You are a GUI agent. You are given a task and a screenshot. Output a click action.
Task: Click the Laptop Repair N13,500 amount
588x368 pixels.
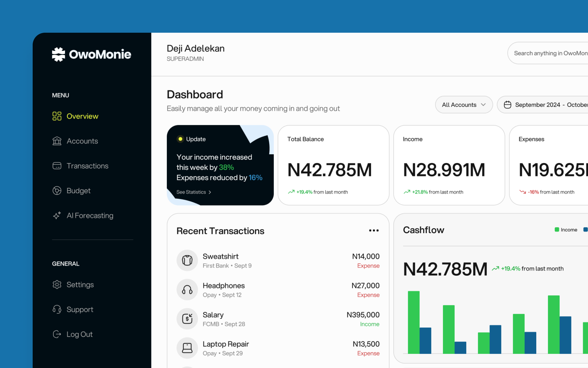click(366, 344)
